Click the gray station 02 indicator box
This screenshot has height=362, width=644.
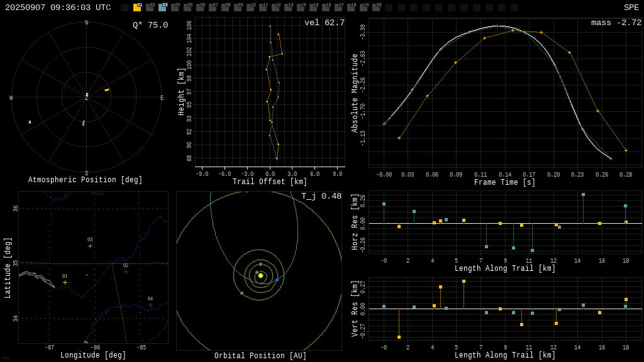(x=150, y=8)
